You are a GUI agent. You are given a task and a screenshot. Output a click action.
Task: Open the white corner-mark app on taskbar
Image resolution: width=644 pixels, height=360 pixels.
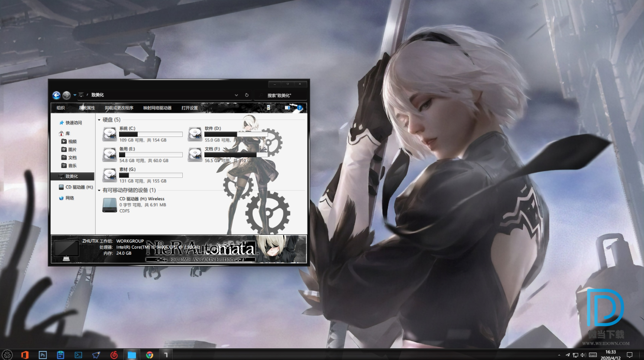tap(166, 355)
